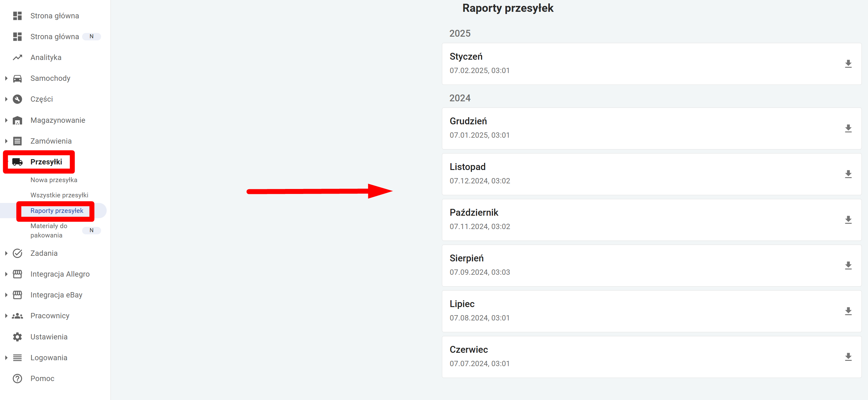The image size is (868, 400).
Task: Open the Pomoc help page
Action: (42, 379)
